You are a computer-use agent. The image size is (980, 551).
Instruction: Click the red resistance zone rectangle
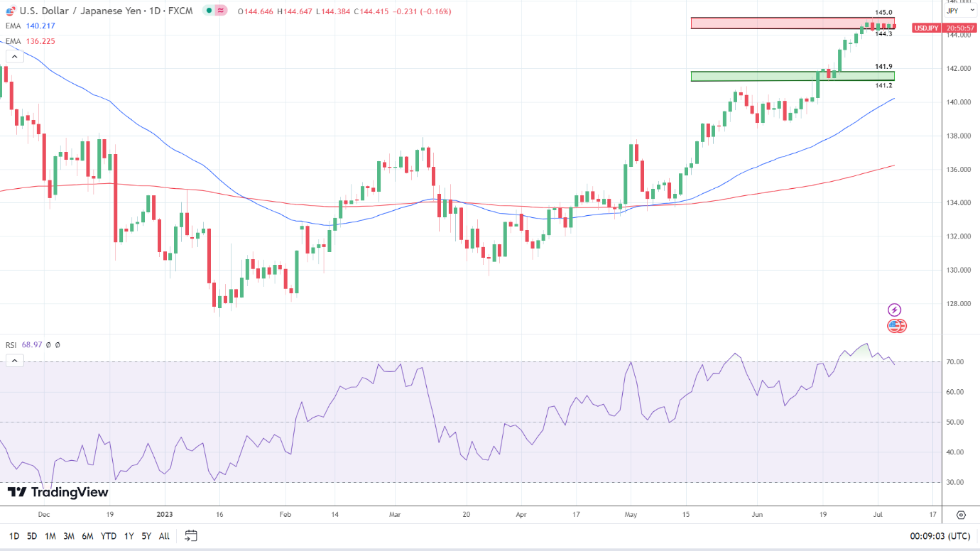(x=792, y=23)
